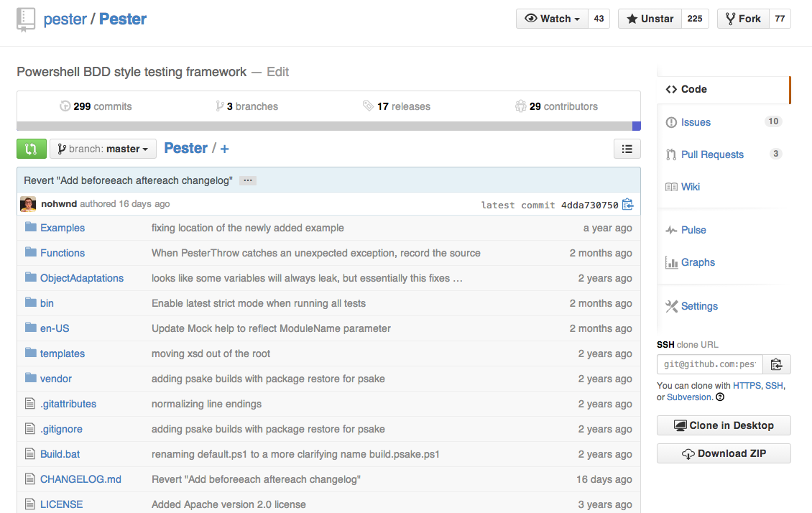
Task: Open the Revert commit message link in header
Action: pyautogui.click(x=128, y=180)
